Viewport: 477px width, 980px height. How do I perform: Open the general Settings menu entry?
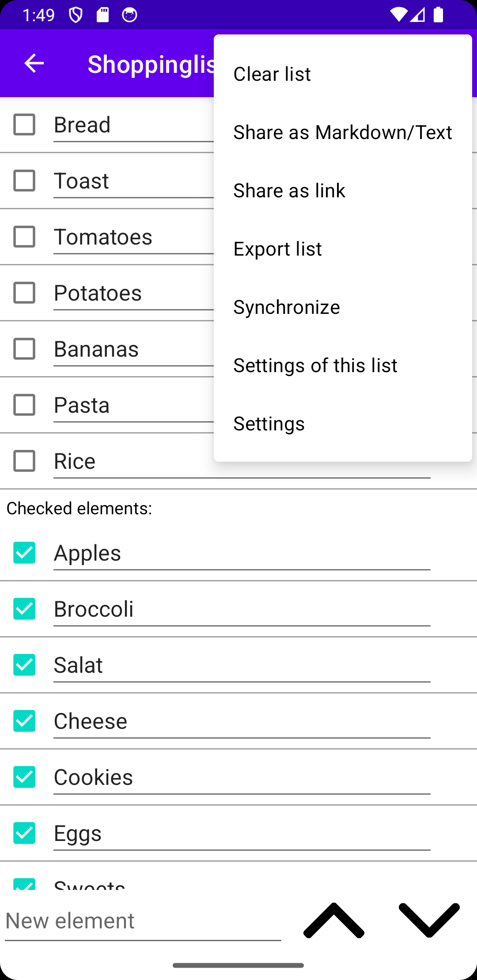[343, 424]
